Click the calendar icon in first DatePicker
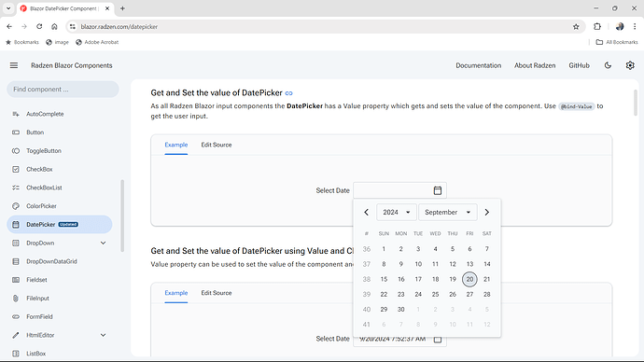644x362 pixels. coord(438,190)
